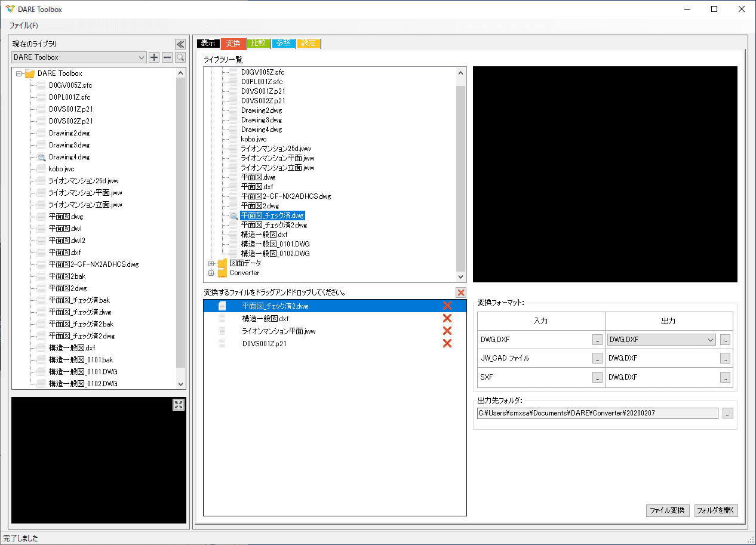Screen dimensions: 756x545
Task: Open the ファイル(F) menu
Action: 23,26
